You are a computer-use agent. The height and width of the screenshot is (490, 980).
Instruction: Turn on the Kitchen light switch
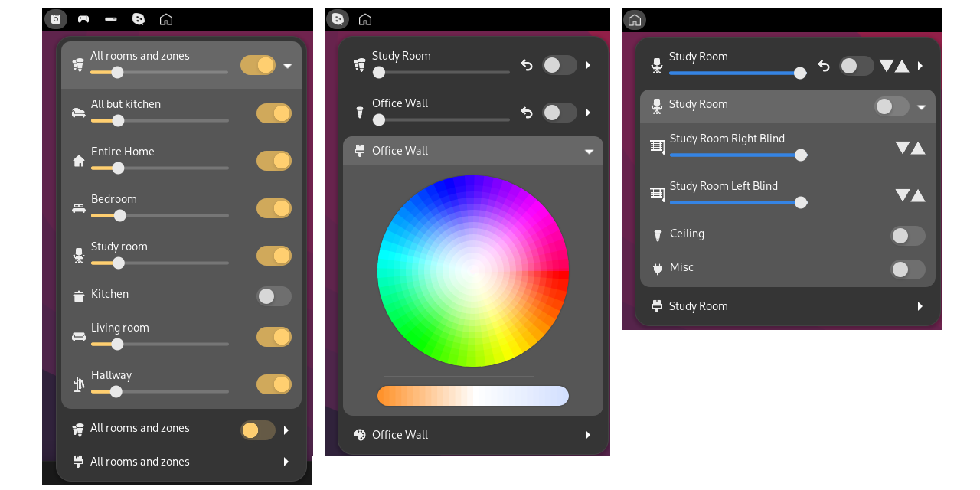273,296
